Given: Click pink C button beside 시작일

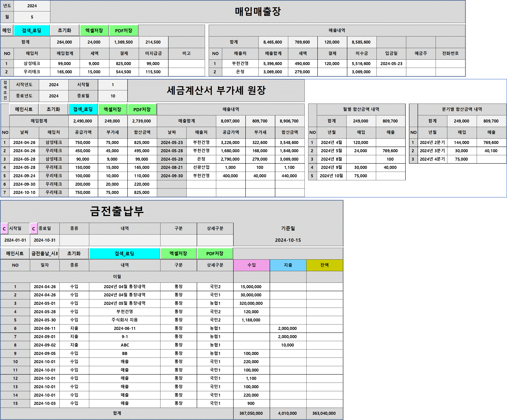Looking at the screenshot, I should [4, 229].
